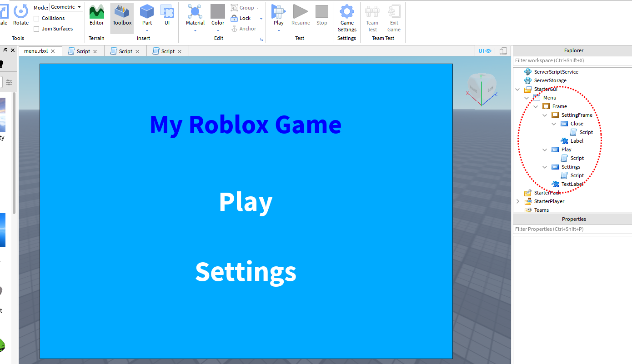Image resolution: width=632 pixels, height=364 pixels.
Task: Click the Lock tool
Action: point(241,18)
